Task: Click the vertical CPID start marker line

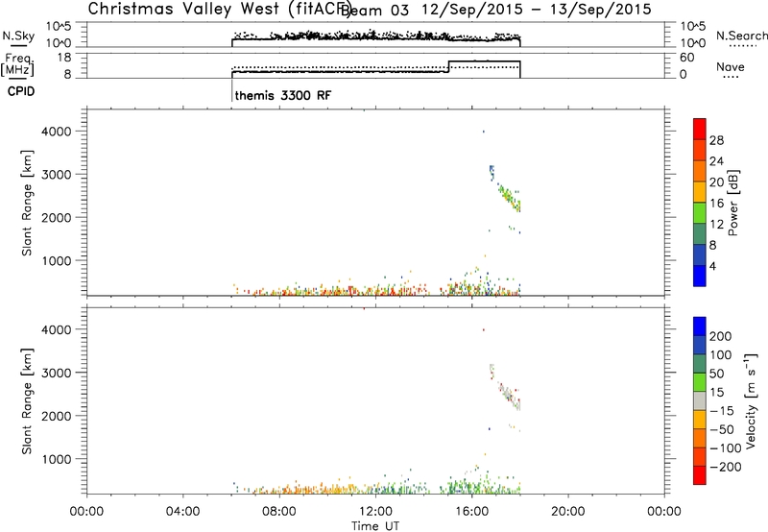Action: point(231,89)
